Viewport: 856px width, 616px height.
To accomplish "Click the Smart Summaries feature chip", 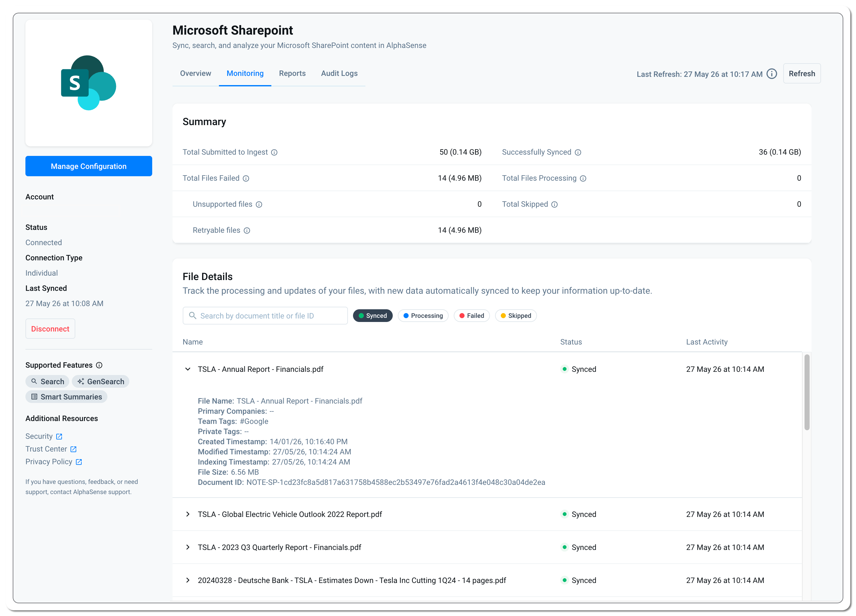I will [66, 397].
